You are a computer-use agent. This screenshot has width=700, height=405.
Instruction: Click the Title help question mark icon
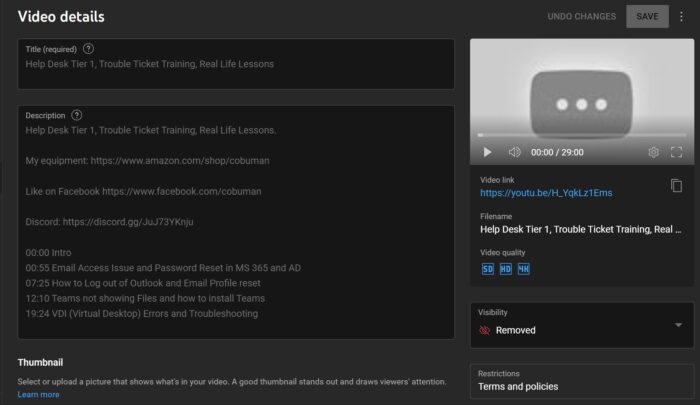click(x=88, y=49)
